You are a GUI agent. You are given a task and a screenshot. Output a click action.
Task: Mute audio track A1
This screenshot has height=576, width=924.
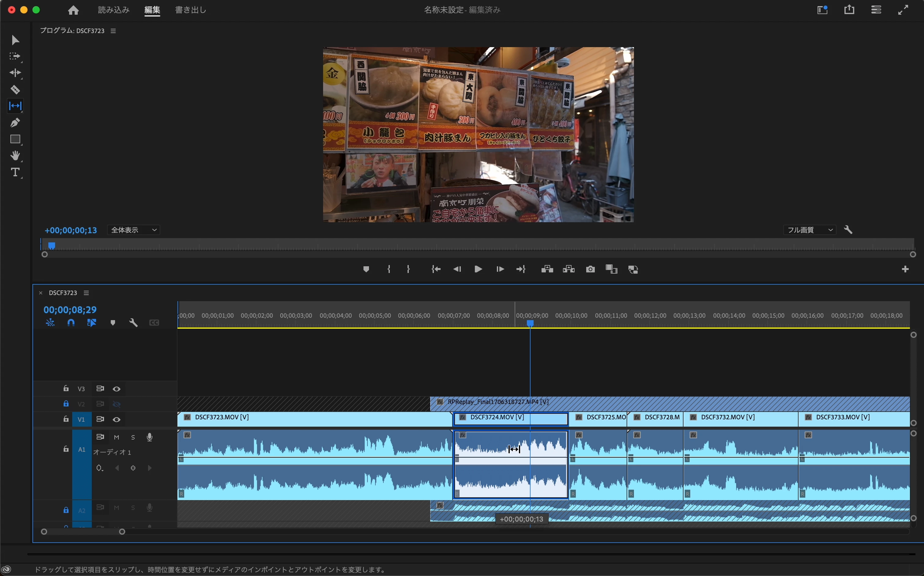(117, 437)
